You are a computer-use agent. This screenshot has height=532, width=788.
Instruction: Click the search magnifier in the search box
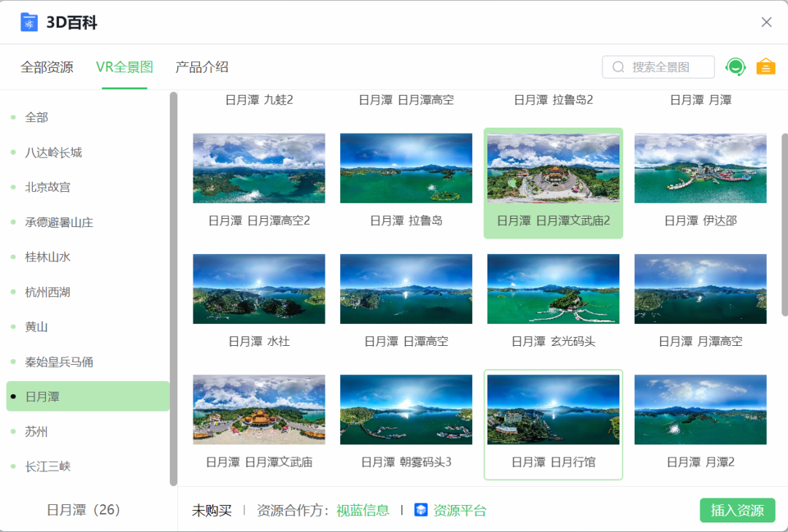(617, 66)
